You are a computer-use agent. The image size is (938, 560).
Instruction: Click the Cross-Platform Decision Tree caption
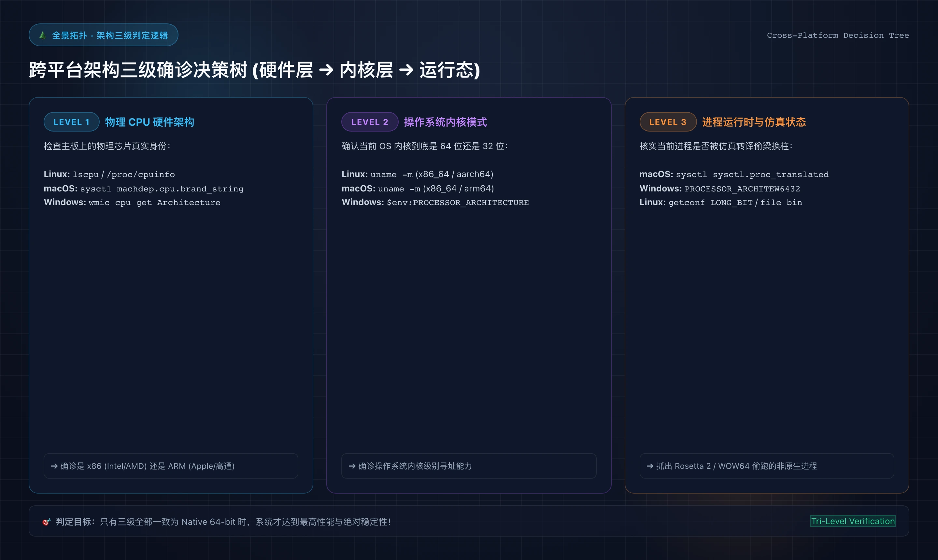(838, 35)
